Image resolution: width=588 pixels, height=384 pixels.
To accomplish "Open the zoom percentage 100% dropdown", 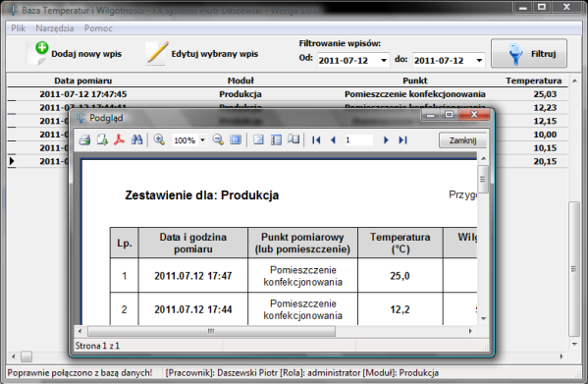I will pos(202,140).
